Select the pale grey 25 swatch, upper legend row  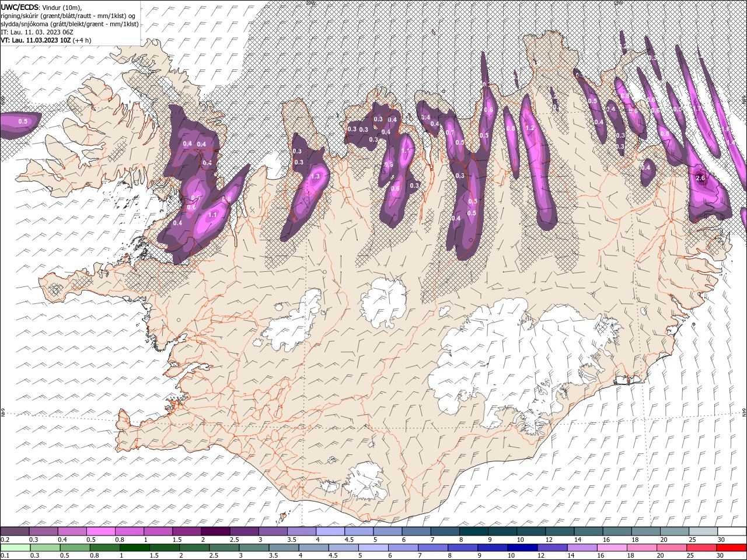pyautogui.click(x=703, y=531)
